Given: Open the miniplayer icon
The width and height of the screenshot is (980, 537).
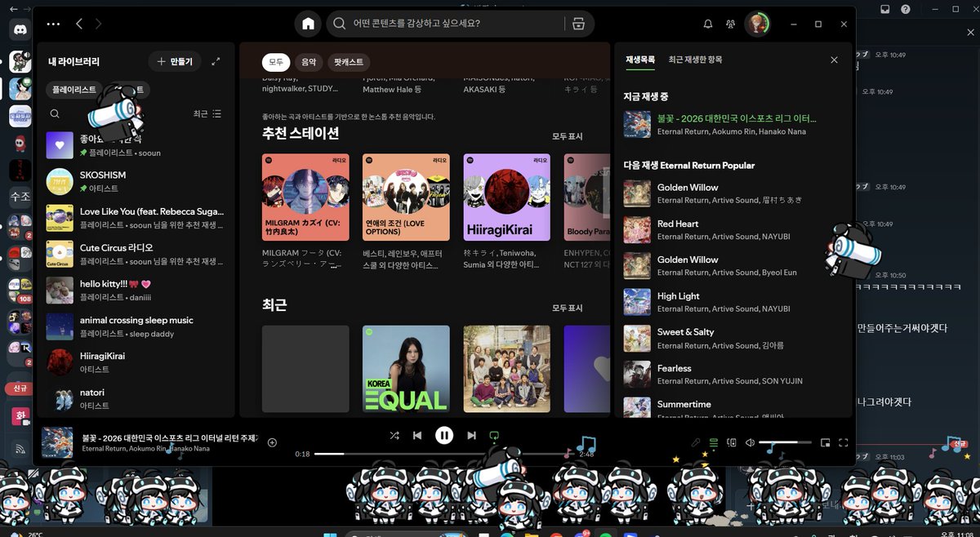Looking at the screenshot, I should coord(825,442).
